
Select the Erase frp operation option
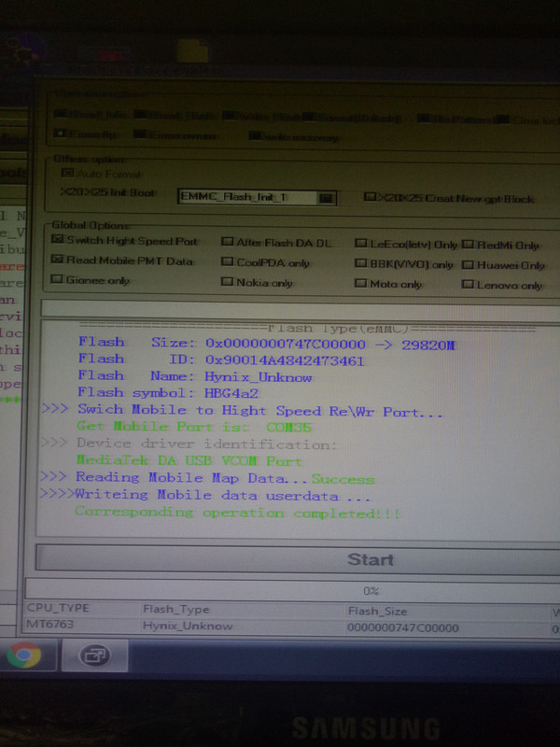pos(86,134)
